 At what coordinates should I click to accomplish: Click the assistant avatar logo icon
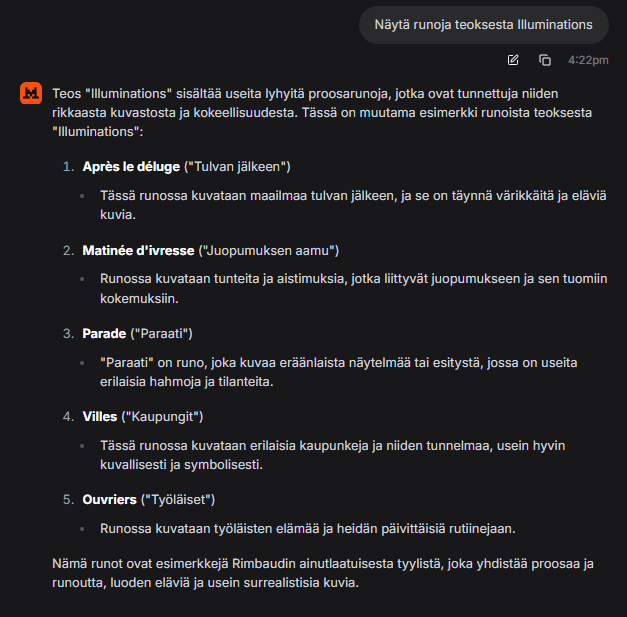(31, 93)
